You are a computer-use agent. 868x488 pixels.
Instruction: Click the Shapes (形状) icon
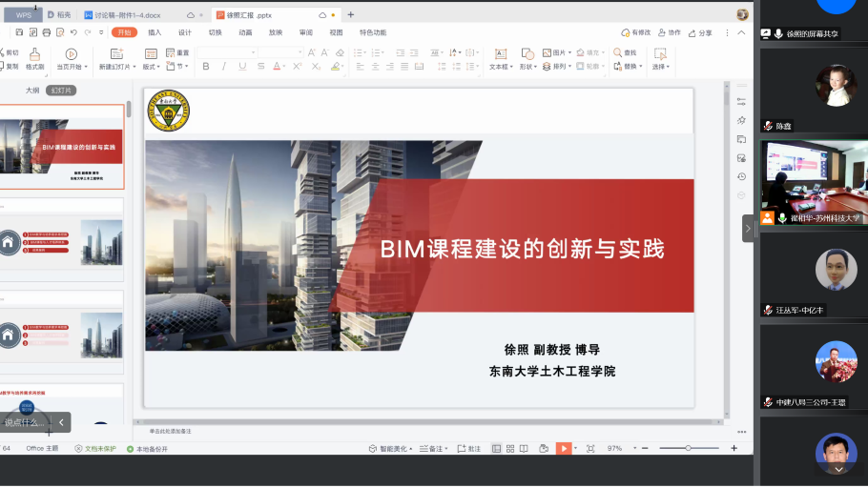(x=526, y=55)
